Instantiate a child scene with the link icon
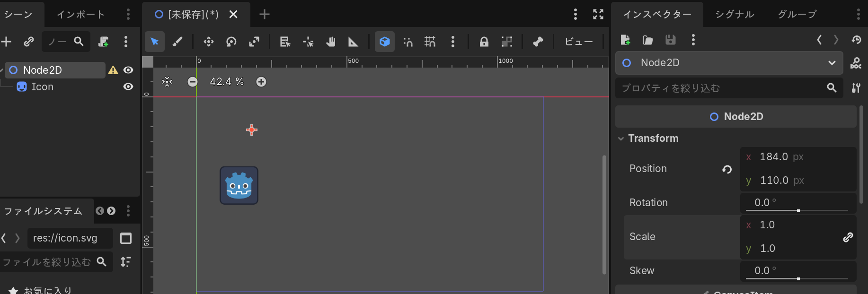 pyautogui.click(x=29, y=42)
